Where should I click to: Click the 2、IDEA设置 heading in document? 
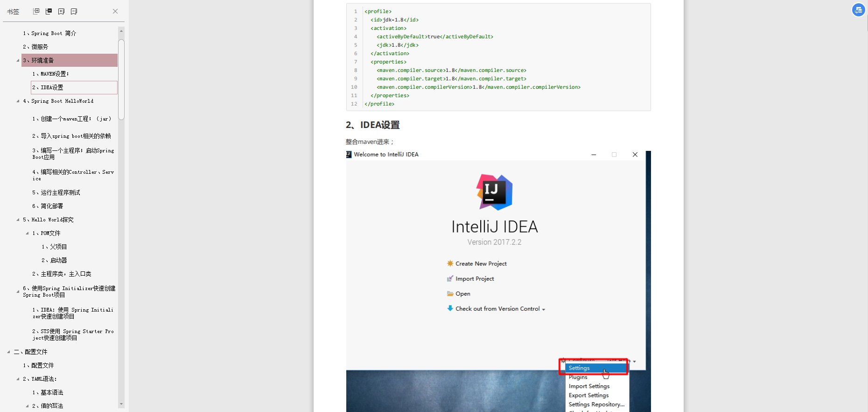click(372, 125)
